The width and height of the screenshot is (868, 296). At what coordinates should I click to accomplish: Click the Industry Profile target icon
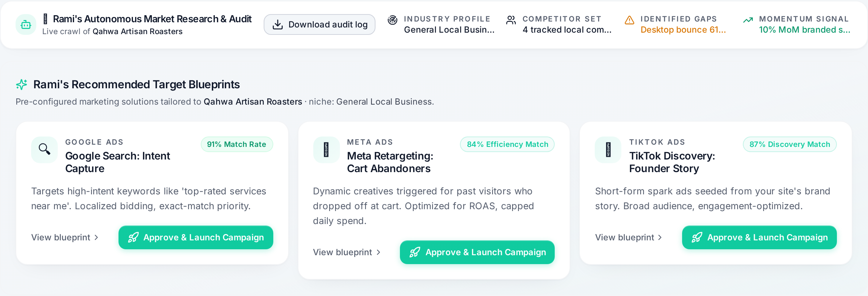[x=393, y=20]
